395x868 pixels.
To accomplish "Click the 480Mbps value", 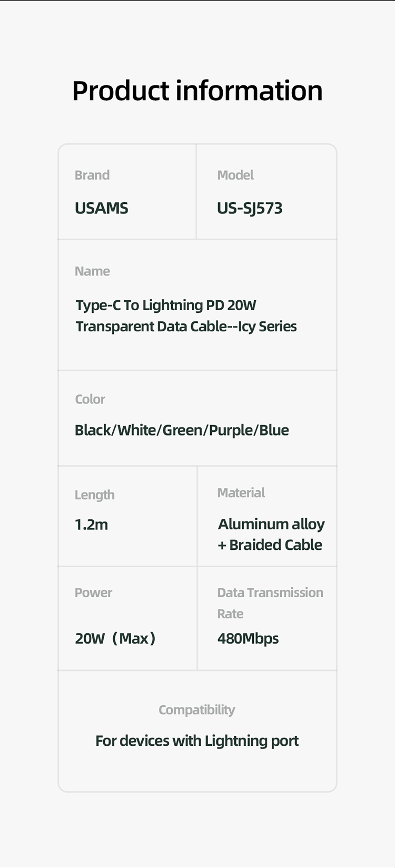I will coord(248,639).
